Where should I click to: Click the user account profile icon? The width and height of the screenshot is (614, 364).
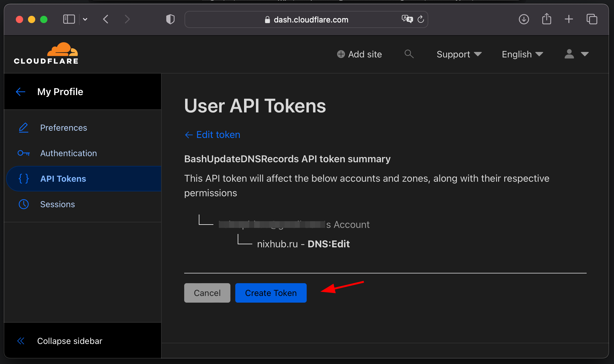click(569, 54)
